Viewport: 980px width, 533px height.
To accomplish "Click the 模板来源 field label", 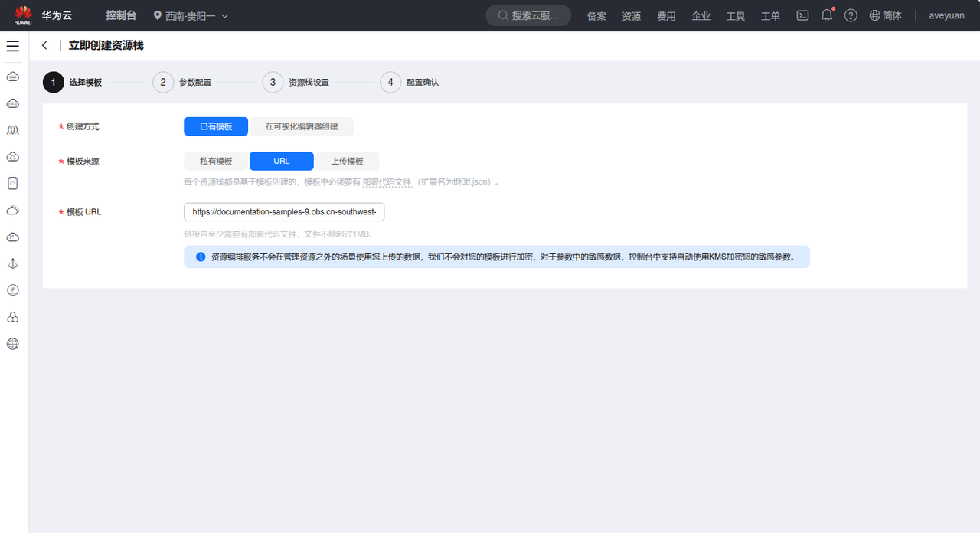I will tap(83, 162).
